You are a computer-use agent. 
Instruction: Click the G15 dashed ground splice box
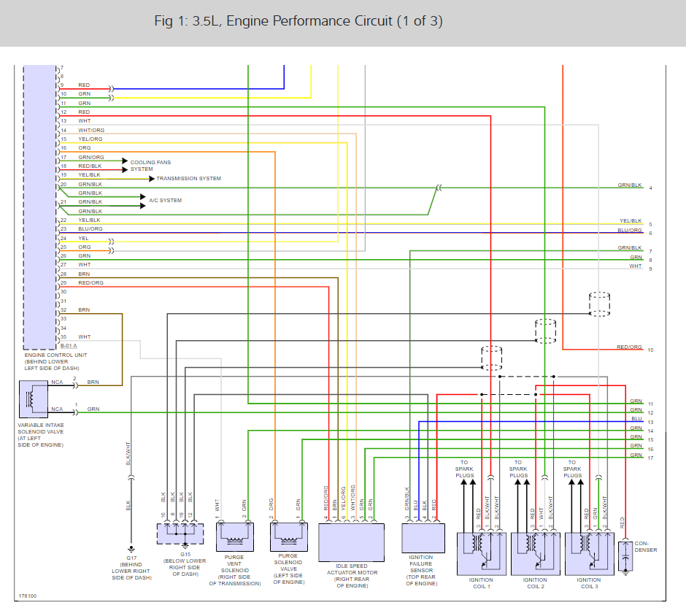180,534
